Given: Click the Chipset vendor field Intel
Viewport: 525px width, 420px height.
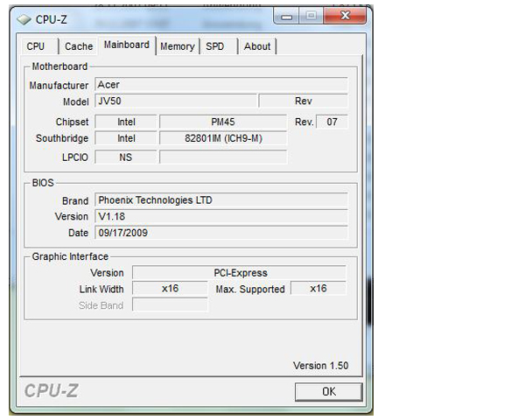Looking at the screenshot, I should click(x=126, y=122).
